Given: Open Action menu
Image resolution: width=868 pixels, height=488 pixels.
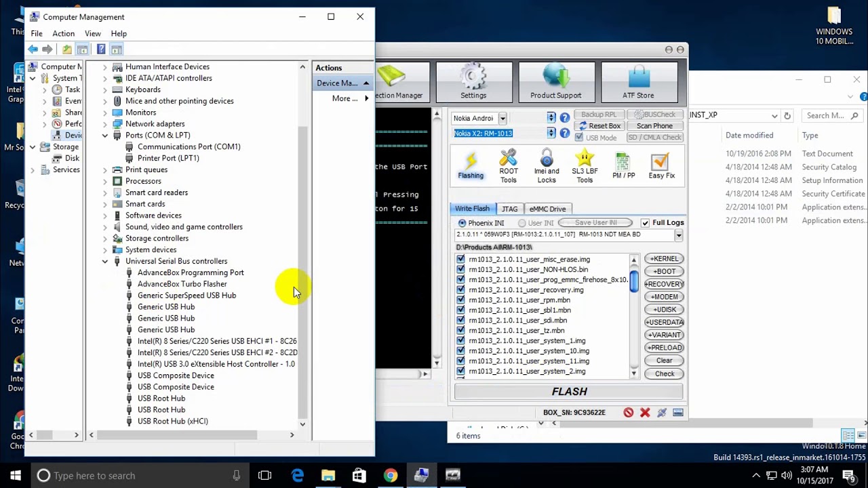Looking at the screenshot, I should tap(63, 33).
